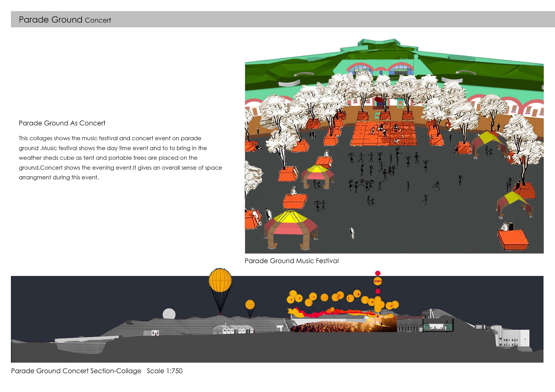
Task: Click the balloon numbered 16
Action: (x=357, y=294)
